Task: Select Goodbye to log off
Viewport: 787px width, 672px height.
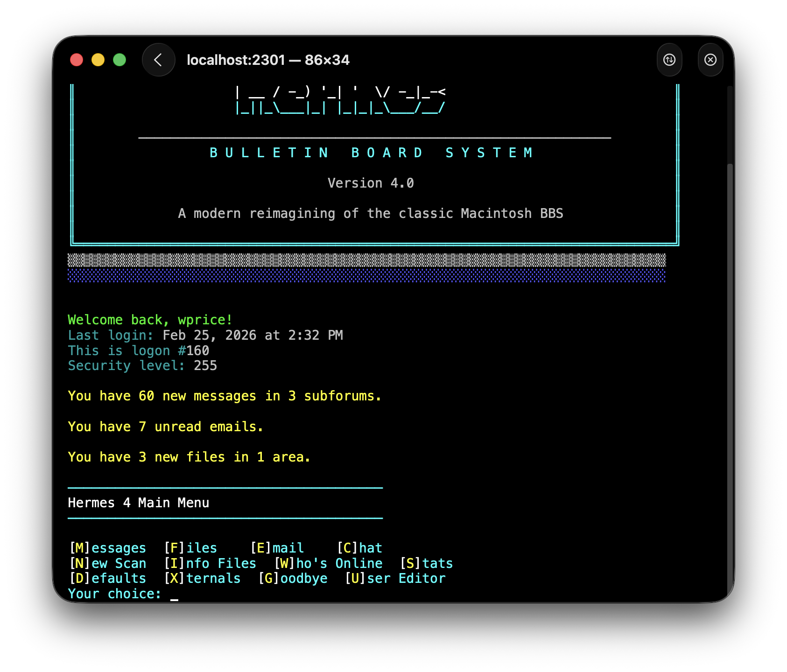Action: [x=292, y=578]
